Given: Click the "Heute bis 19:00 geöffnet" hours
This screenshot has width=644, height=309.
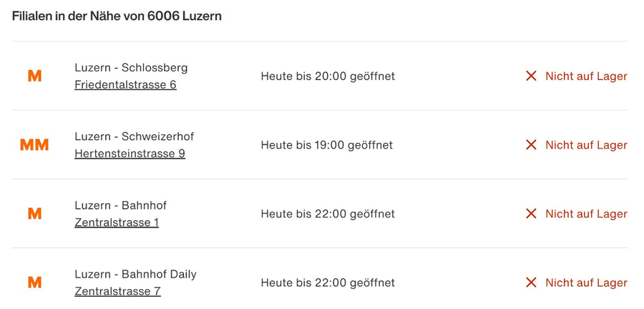Looking at the screenshot, I should [327, 145].
